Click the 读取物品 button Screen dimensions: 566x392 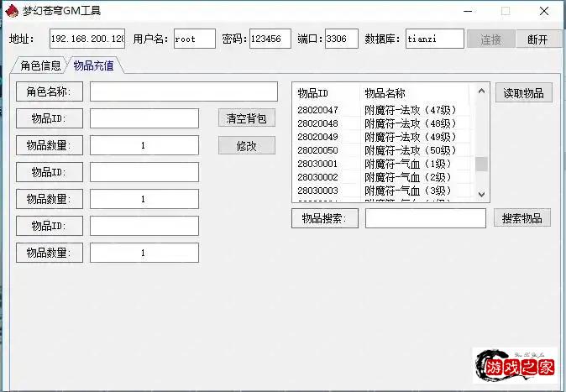point(523,93)
